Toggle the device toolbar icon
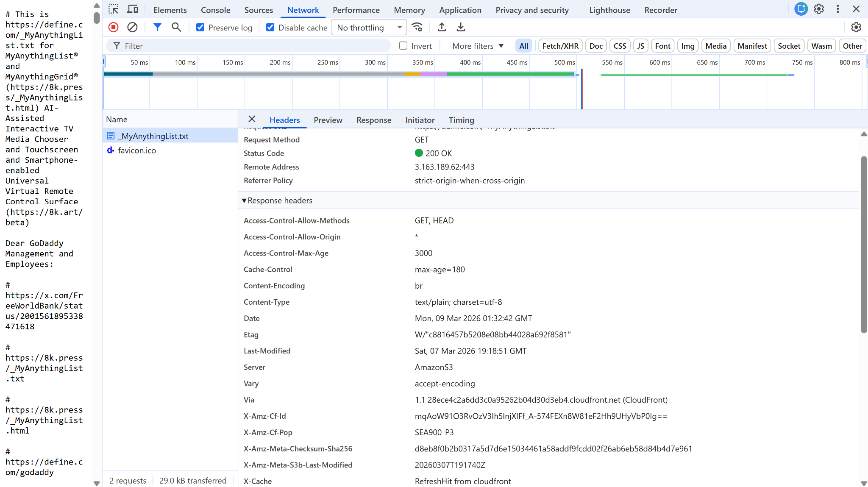The height and width of the screenshot is (487, 868). pyautogui.click(x=133, y=9)
